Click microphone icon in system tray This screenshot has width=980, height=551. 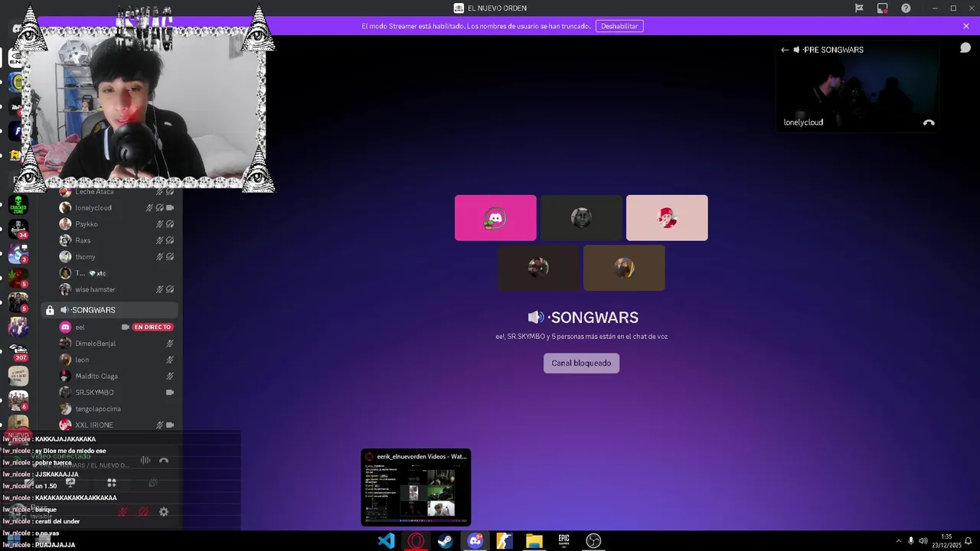[x=910, y=541]
